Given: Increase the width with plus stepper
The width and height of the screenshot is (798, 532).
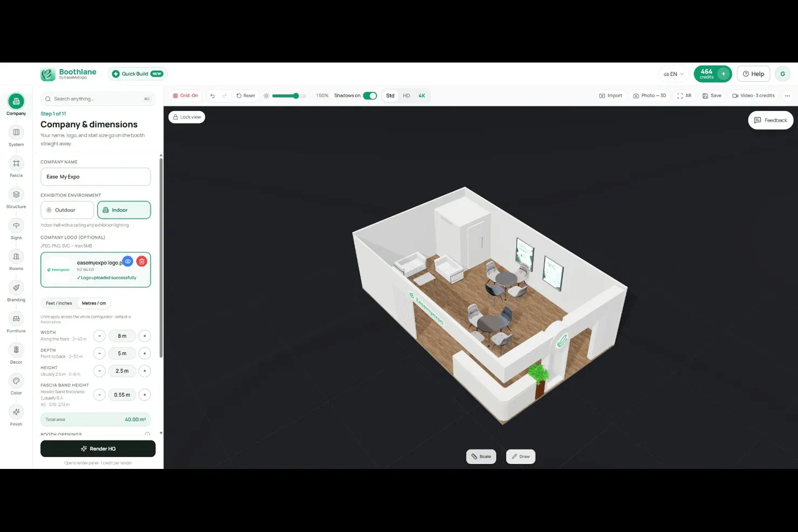Looking at the screenshot, I should 145,336.
